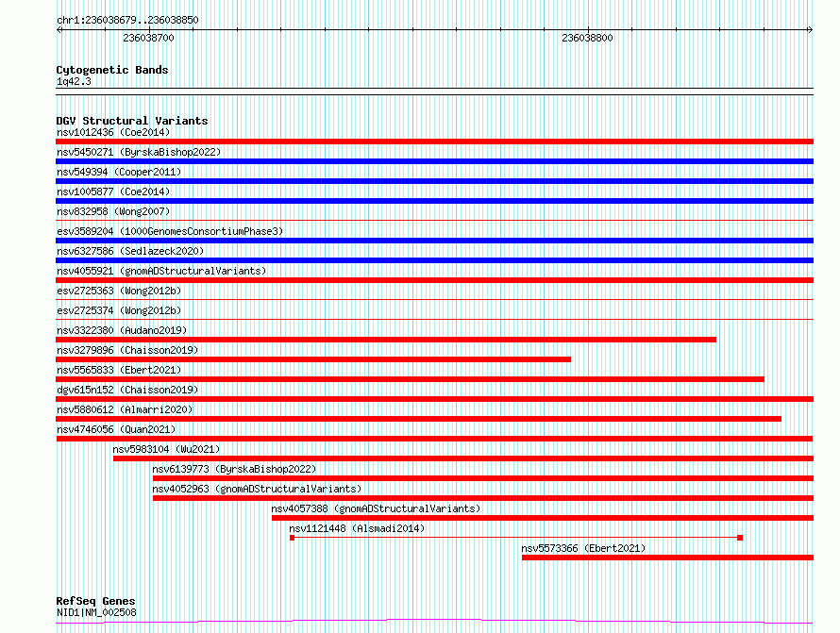The width and height of the screenshot is (840, 633).
Task: Open variant nsv5450271 (ByrskaBishop2022) label
Action: (139, 152)
